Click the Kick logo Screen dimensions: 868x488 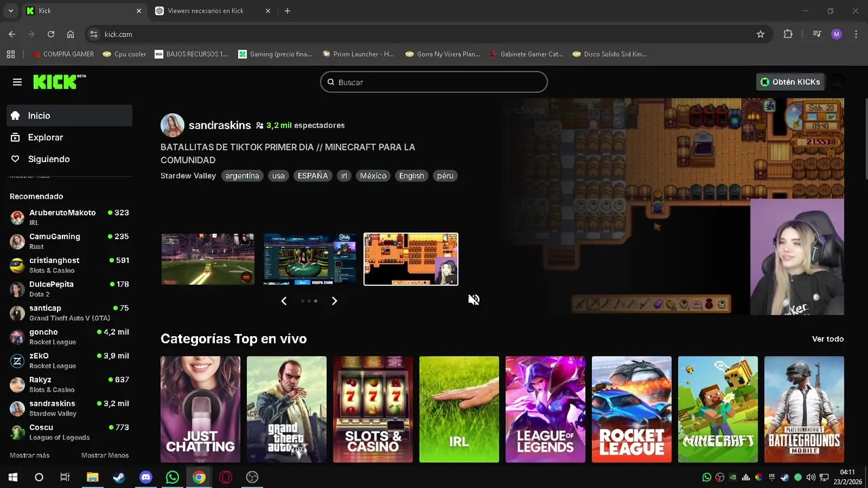pos(60,81)
